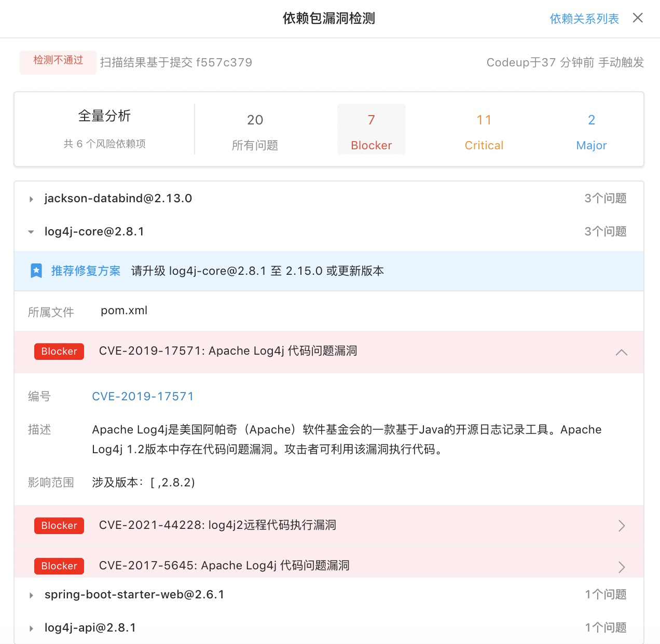Expand CVE-2017-5645 vulnerability details
The width and height of the screenshot is (660, 644).
(x=621, y=566)
